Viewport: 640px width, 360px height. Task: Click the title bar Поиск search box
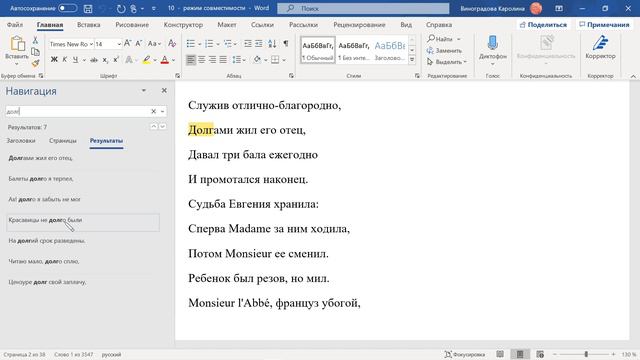coord(363,8)
